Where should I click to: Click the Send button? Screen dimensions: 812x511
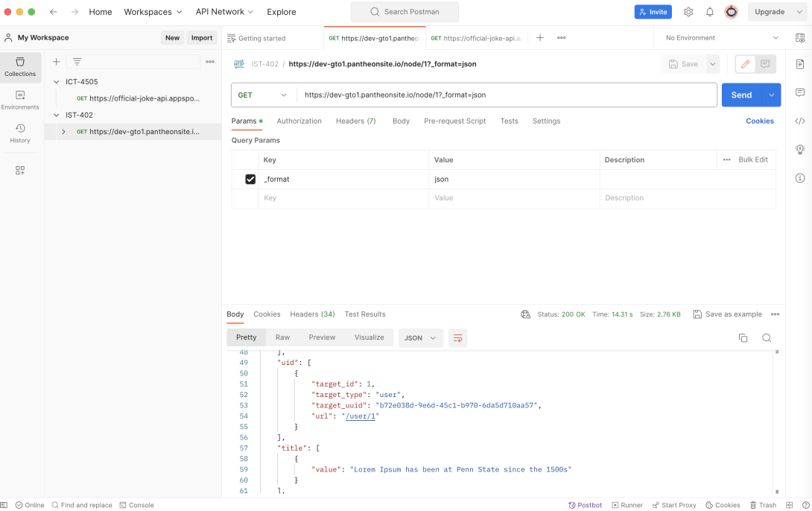pos(741,95)
